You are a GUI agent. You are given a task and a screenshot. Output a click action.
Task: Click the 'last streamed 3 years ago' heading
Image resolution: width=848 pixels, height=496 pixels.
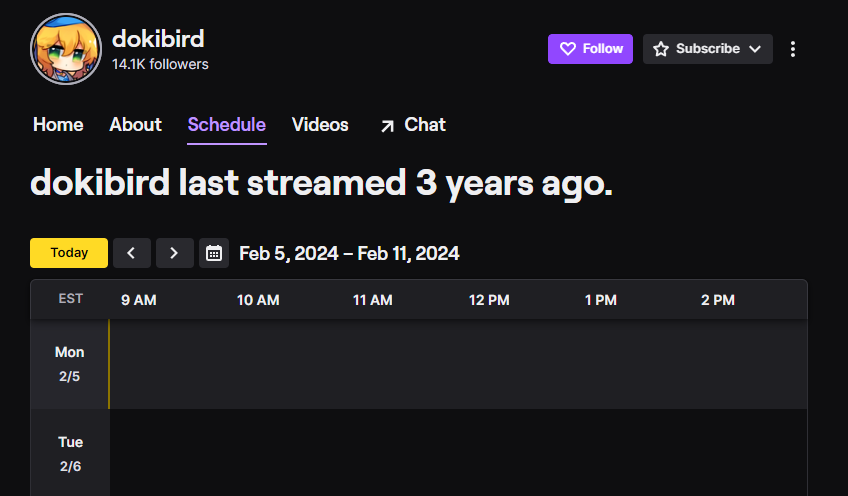point(321,183)
